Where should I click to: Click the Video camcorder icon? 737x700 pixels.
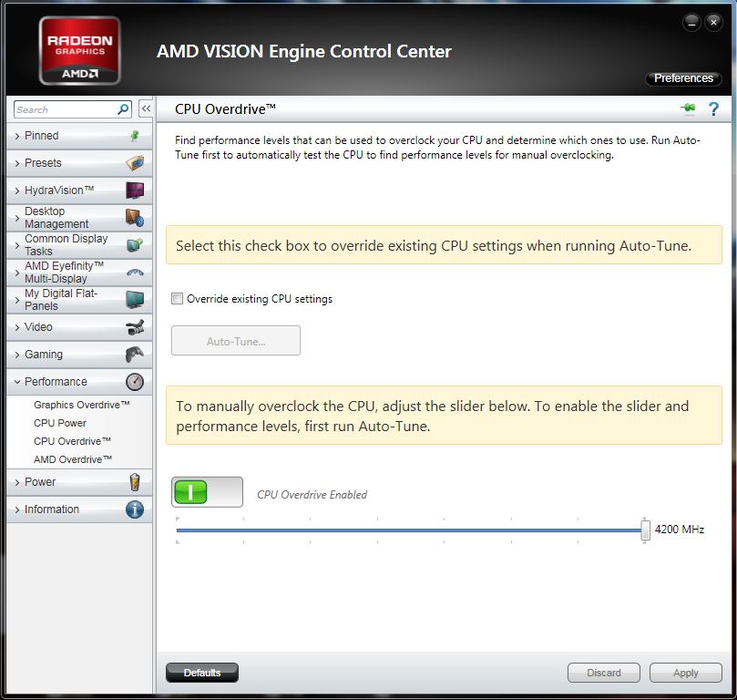[x=135, y=327]
